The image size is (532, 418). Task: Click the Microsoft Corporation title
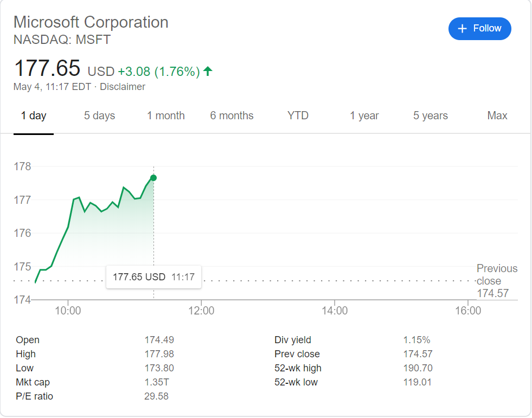click(91, 22)
